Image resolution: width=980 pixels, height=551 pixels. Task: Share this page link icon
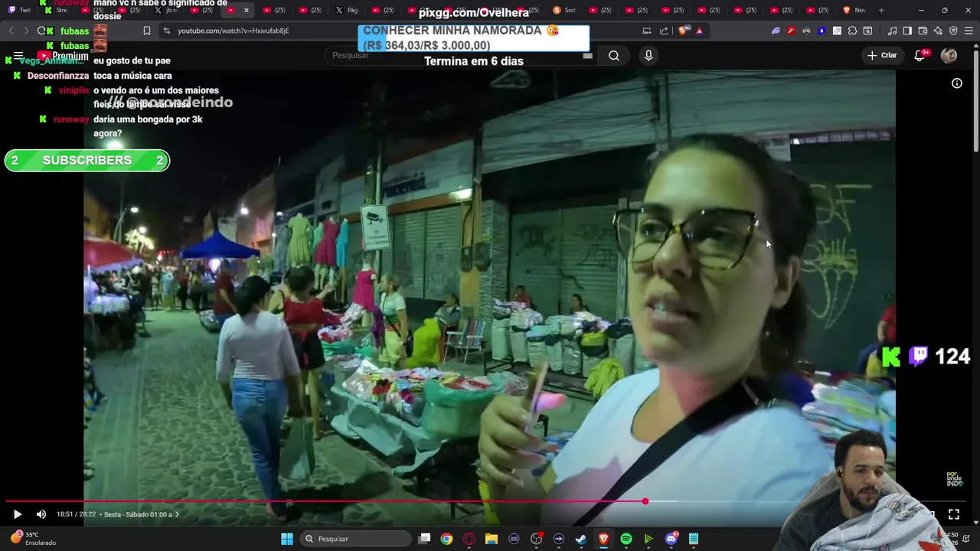[x=664, y=31]
